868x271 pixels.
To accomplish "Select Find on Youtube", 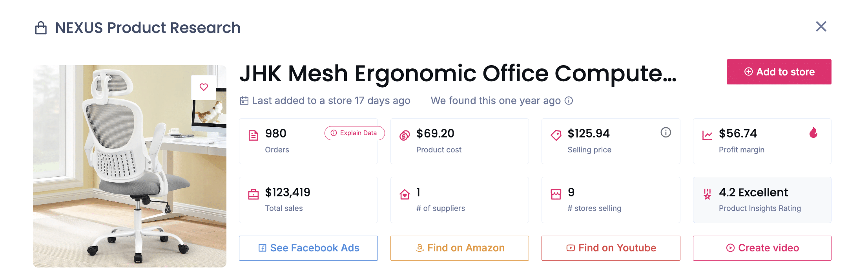I will tap(611, 248).
